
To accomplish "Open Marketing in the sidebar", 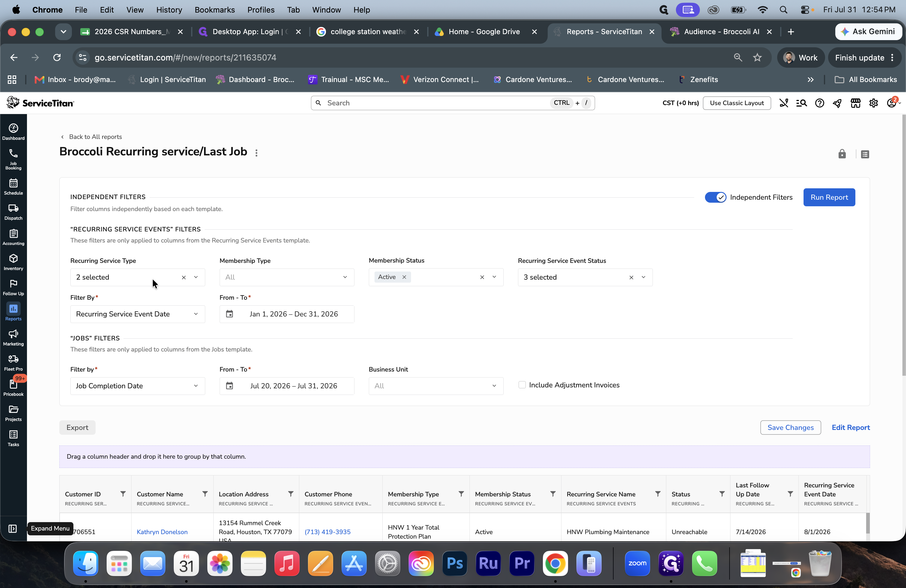I will pos(13,337).
